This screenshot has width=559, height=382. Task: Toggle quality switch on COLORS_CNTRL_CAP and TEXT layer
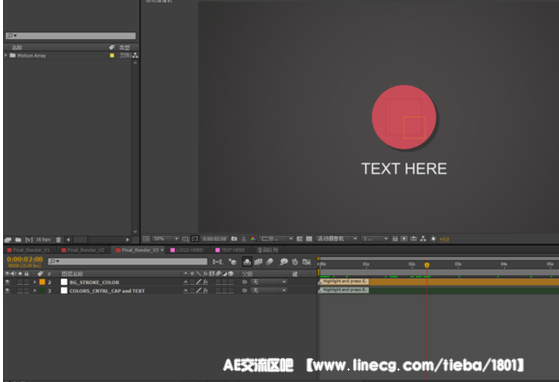click(x=199, y=290)
